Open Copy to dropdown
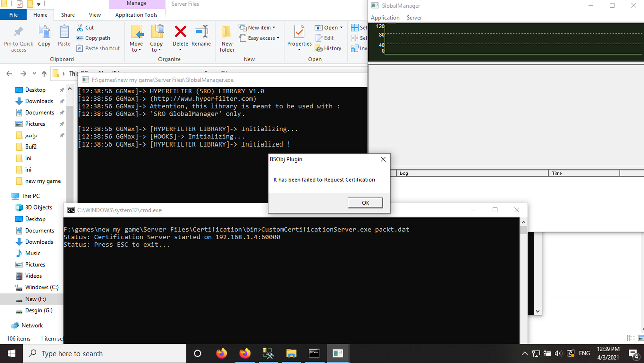 [x=156, y=46]
